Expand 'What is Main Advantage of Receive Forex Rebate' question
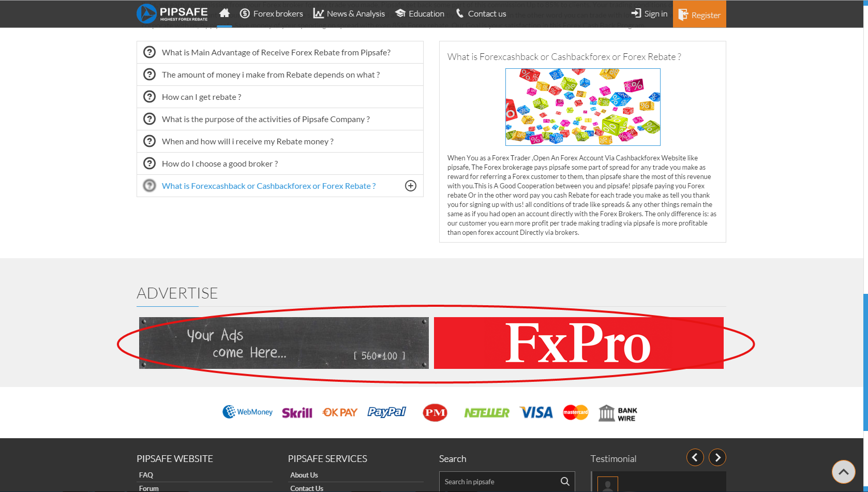 280,52
